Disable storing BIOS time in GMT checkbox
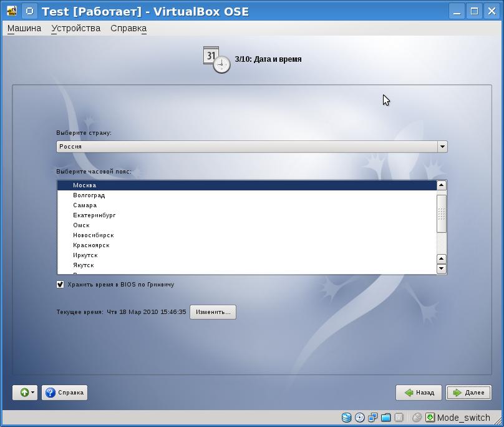This screenshot has height=427, width=504. (61, 285)
